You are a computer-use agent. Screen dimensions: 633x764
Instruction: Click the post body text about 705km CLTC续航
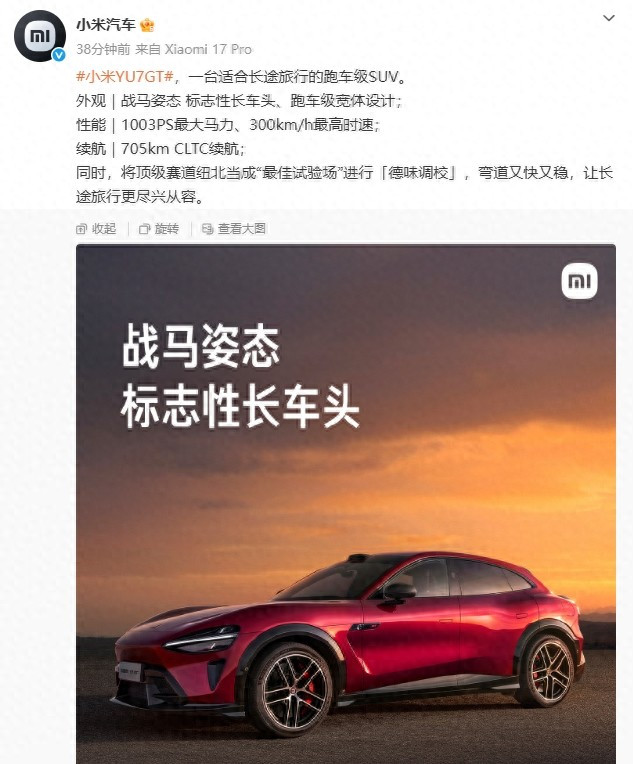point(161,149)
